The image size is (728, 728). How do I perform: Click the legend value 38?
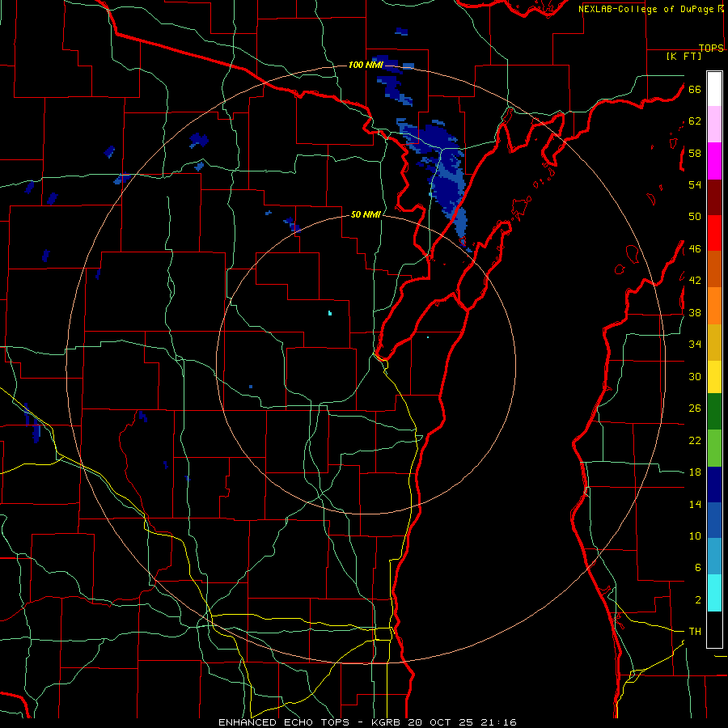point(695,312)
